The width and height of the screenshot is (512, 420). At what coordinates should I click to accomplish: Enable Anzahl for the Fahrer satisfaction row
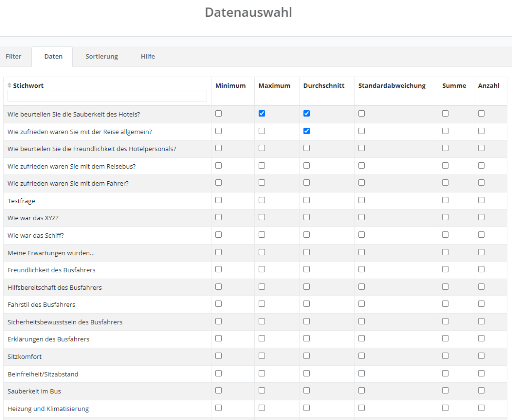pyautogui.click(x=481, y=183)
